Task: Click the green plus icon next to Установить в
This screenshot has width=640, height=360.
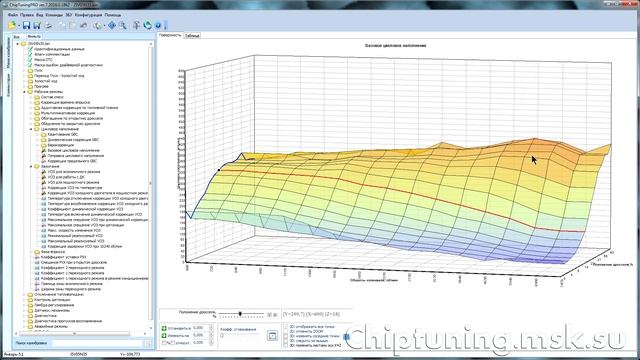Action: click(x=164, y=328)
